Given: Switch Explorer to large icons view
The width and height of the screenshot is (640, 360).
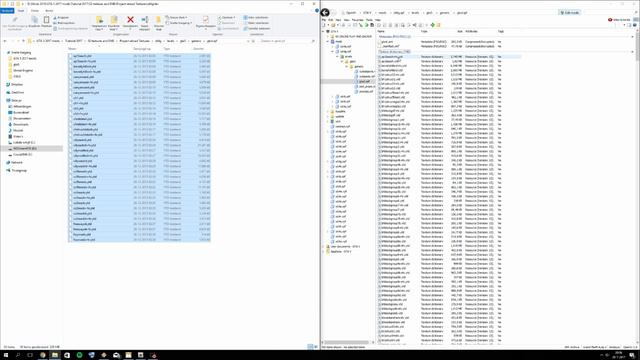Looking at the screenshot, I should point(316,347).
